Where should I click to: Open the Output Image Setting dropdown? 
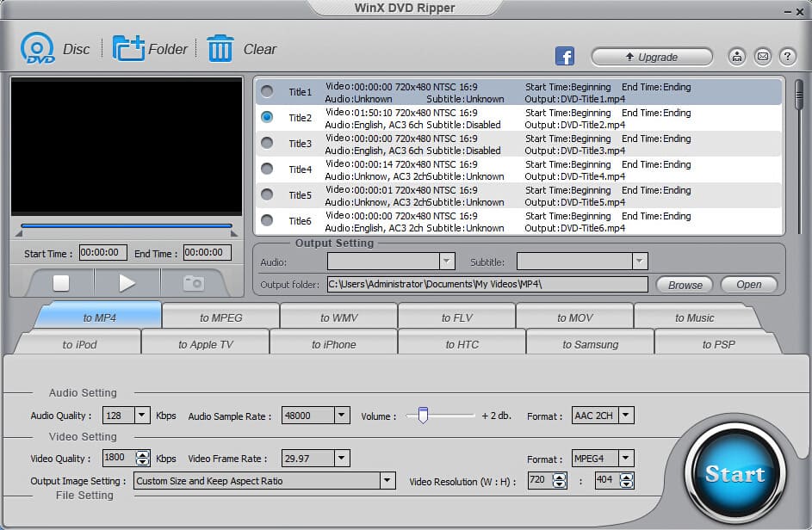point(387,481)
